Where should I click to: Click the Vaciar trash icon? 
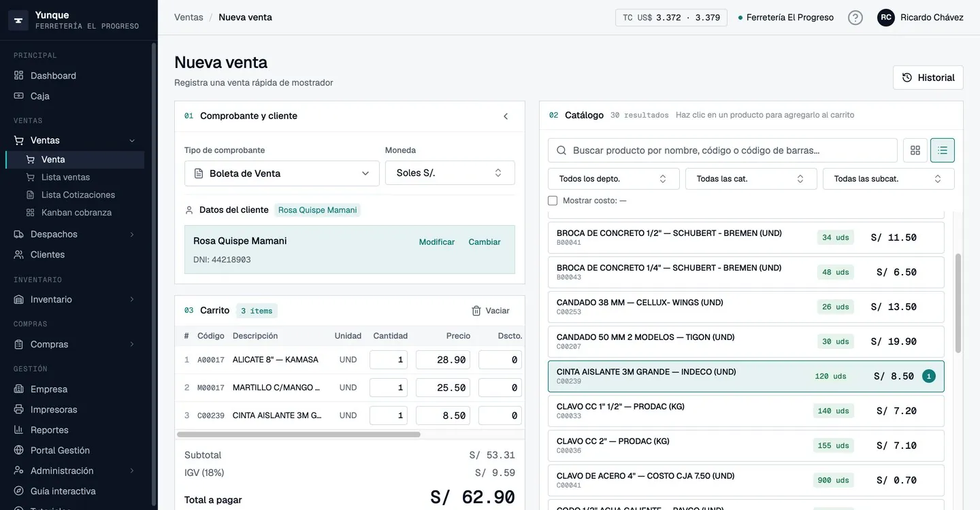(476, 311)
